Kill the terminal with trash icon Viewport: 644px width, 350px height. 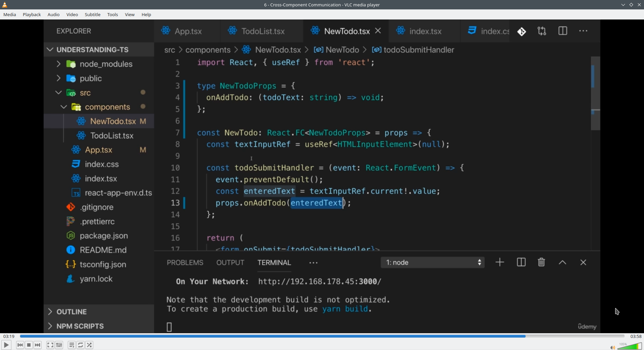(541, 262)
